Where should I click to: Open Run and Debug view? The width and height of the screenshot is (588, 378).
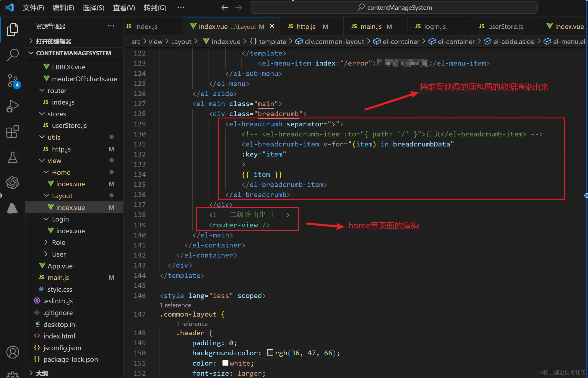click(12, 106)
